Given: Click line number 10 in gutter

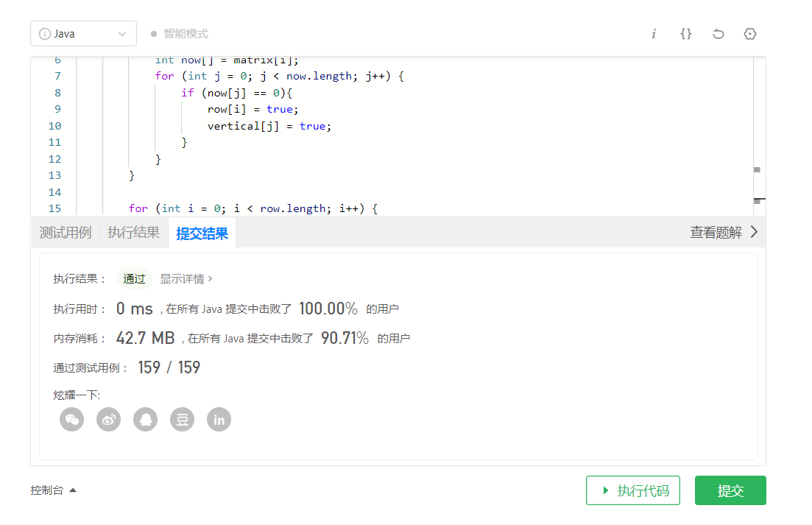Looking at the screenshot, I should point(55,126).
